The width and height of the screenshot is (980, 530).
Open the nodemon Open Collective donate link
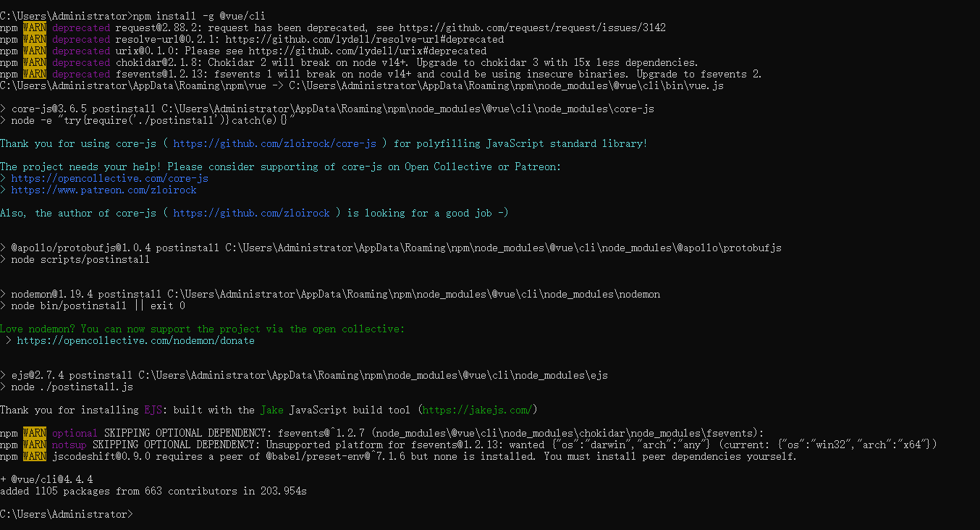point(136,340)
